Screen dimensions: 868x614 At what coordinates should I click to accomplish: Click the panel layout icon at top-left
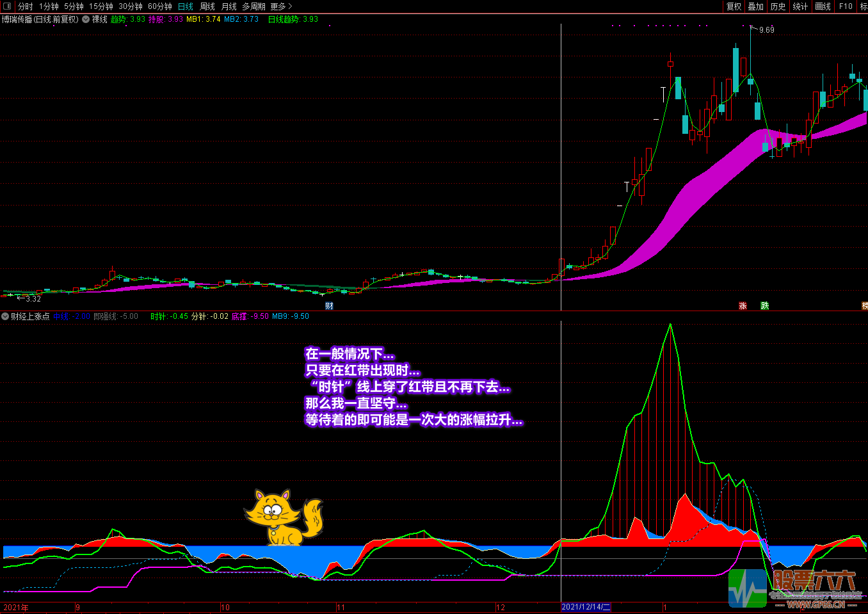click(x=7, y=6)
